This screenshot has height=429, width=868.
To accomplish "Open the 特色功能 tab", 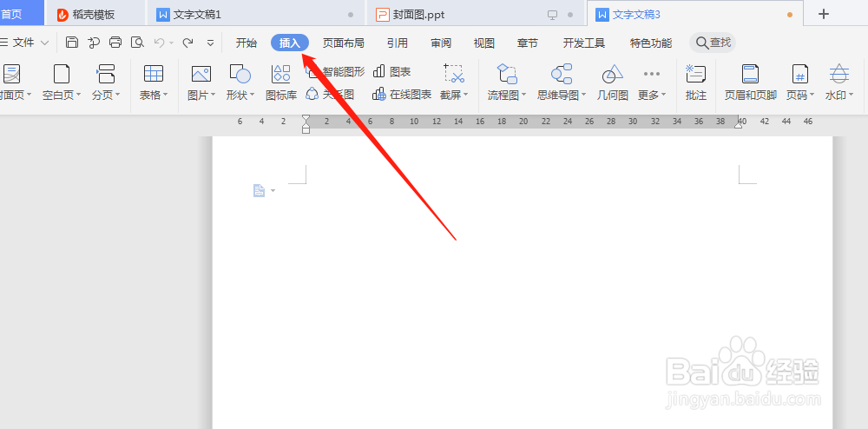I will point(651,43).
